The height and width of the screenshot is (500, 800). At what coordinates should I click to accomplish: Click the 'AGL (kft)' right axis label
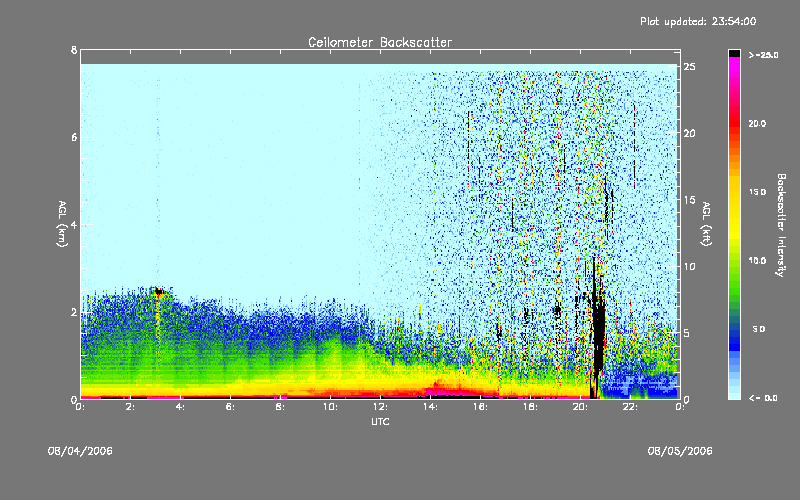(706, 224)
